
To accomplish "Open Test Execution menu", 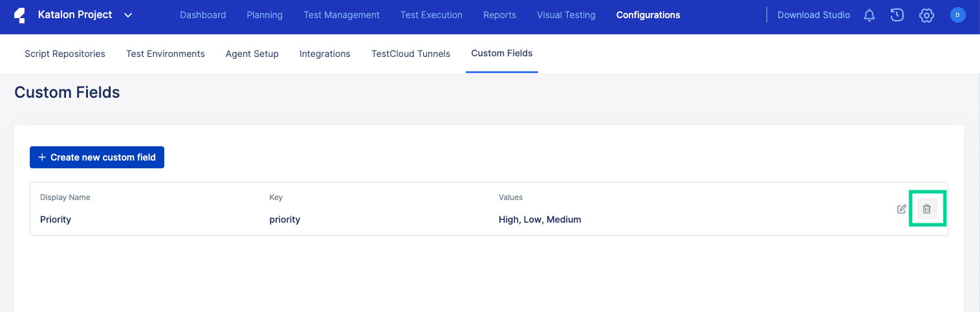I will [x=431, y=15].
